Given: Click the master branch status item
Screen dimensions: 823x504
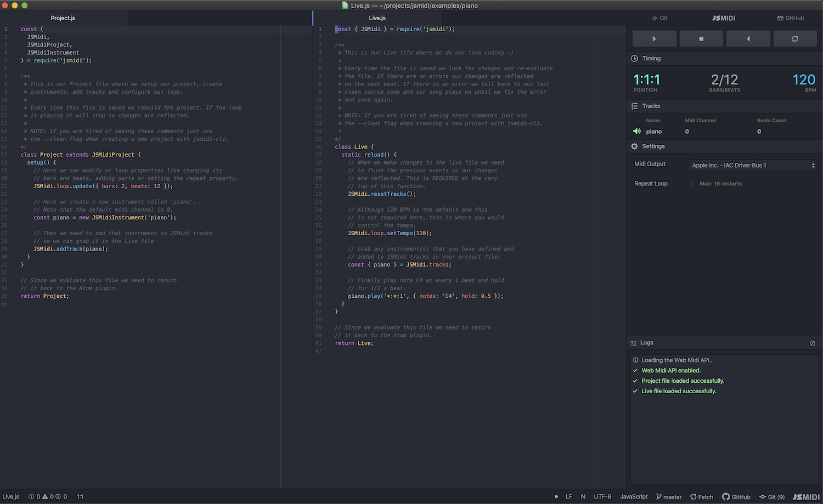Looking at the screenshot, I should coord(669,497).
